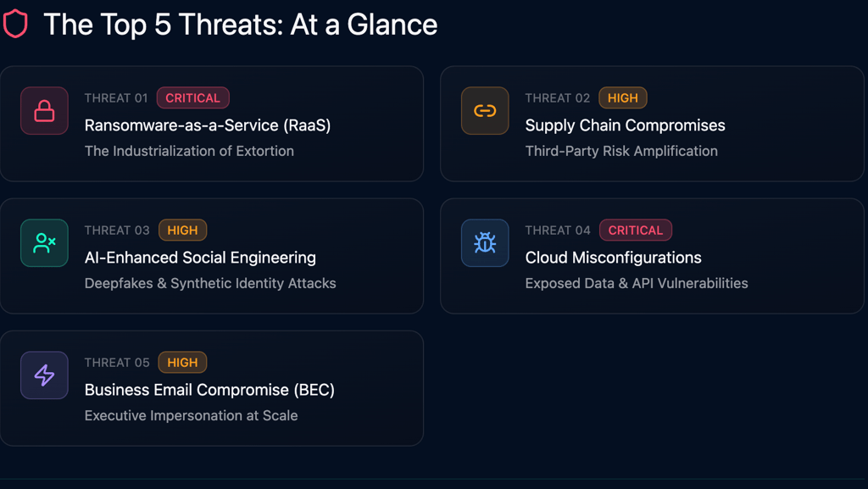868x489 pixels.
Task: Click "Executive Impersonation at Scale" subtitle
Action: pos(191,415)
